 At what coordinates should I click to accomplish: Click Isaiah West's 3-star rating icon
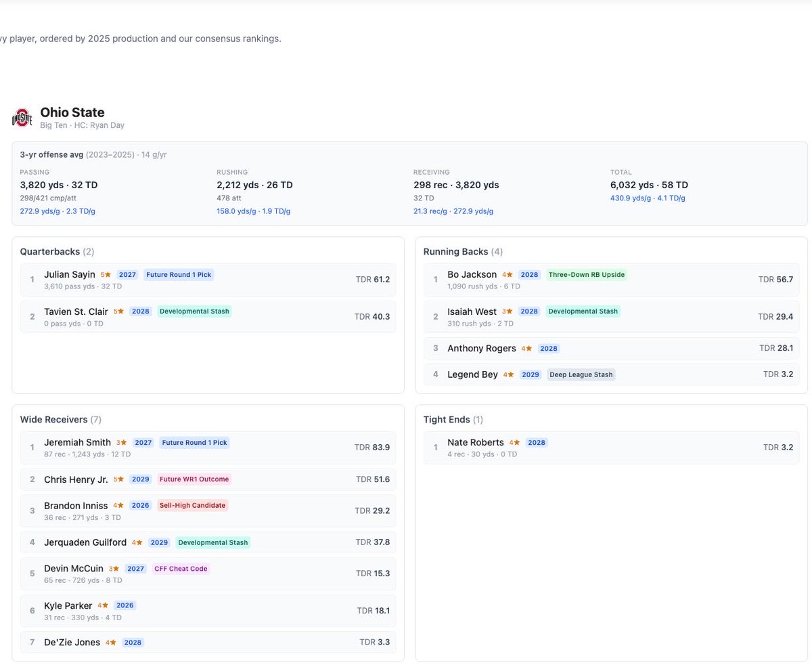pos(507,311)
